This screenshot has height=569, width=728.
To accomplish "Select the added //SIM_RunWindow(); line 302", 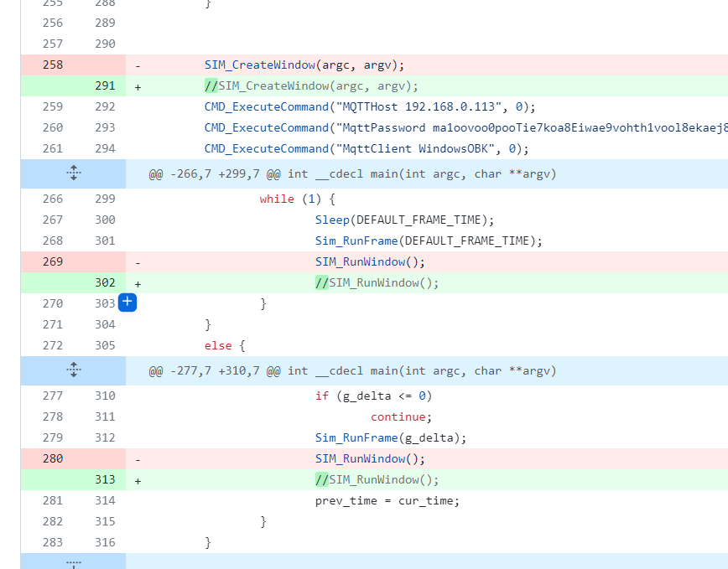I will [x=377, y=282].
